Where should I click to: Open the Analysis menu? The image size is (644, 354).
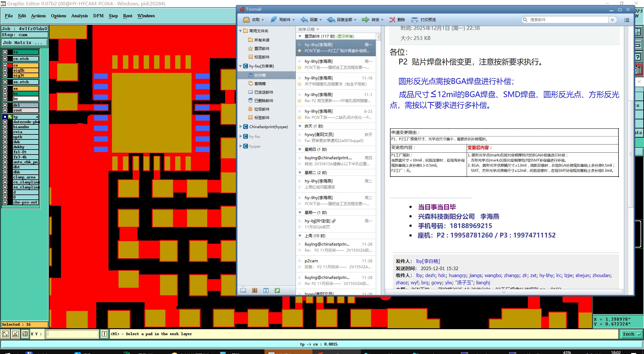tap(79, 16)
